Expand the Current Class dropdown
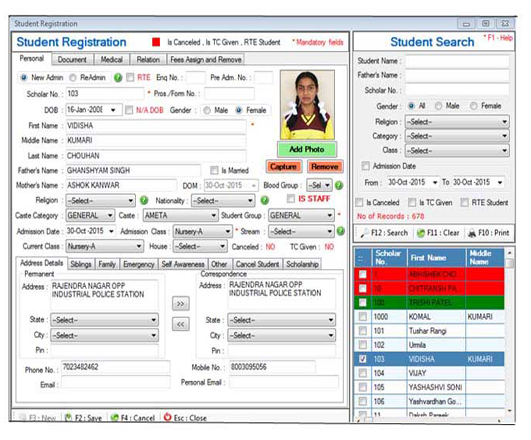The image size is (531, 440). pyautogui.click(x=104, y=246)
